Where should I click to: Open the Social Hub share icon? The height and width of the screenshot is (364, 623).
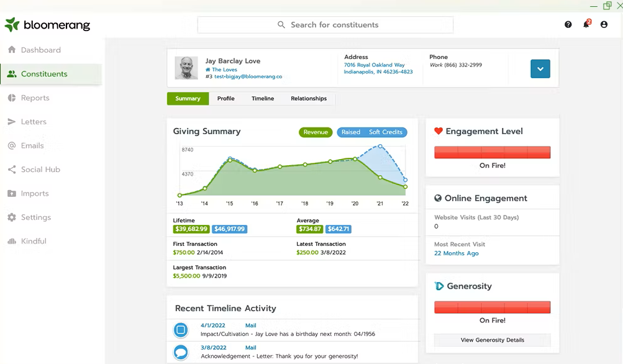click(x=12, y=170)
